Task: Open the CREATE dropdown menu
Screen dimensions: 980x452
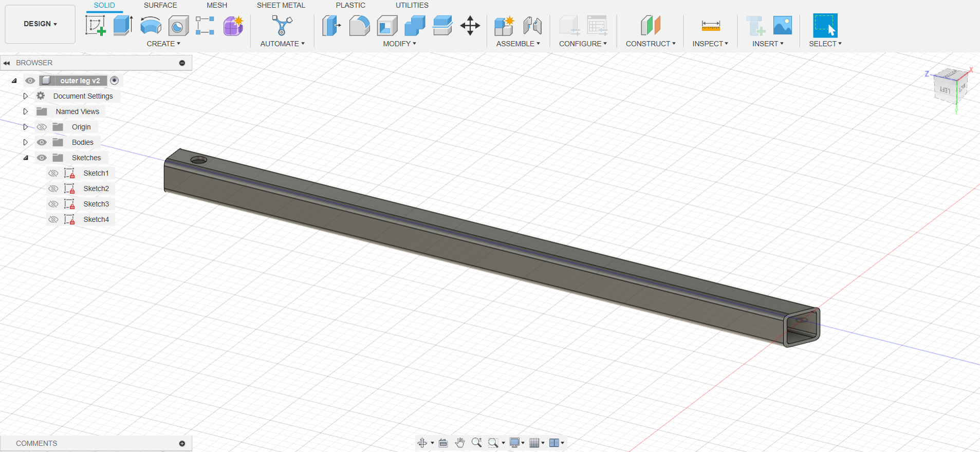Action: tap(163, 44)
